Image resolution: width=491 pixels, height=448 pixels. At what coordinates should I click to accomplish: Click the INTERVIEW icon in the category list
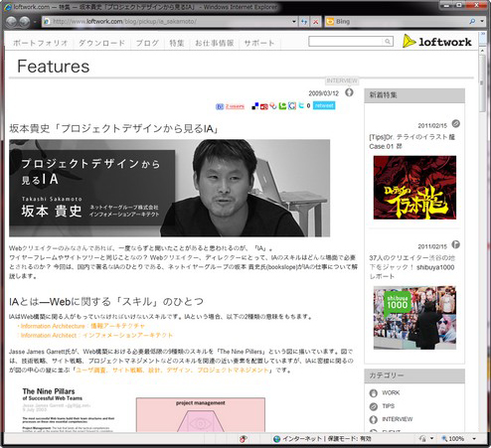pos(374,419)
